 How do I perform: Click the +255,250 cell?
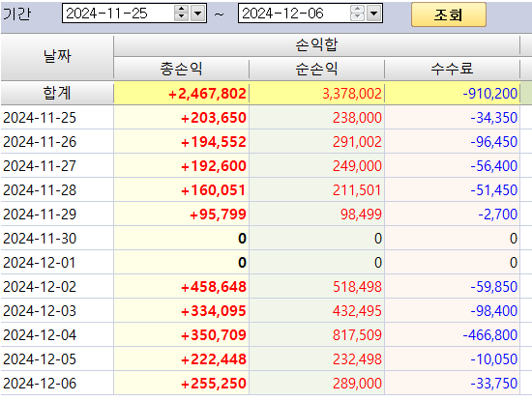point(181,383)
